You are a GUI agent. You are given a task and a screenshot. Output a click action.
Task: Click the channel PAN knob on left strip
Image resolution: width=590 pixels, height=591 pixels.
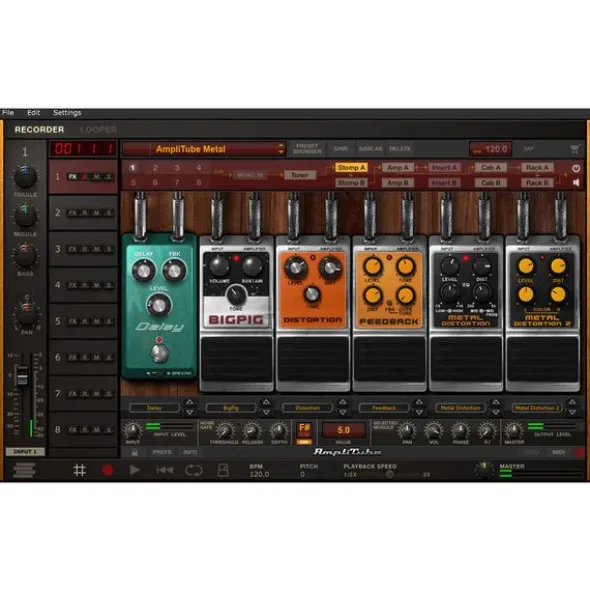(x=27, y=314)
